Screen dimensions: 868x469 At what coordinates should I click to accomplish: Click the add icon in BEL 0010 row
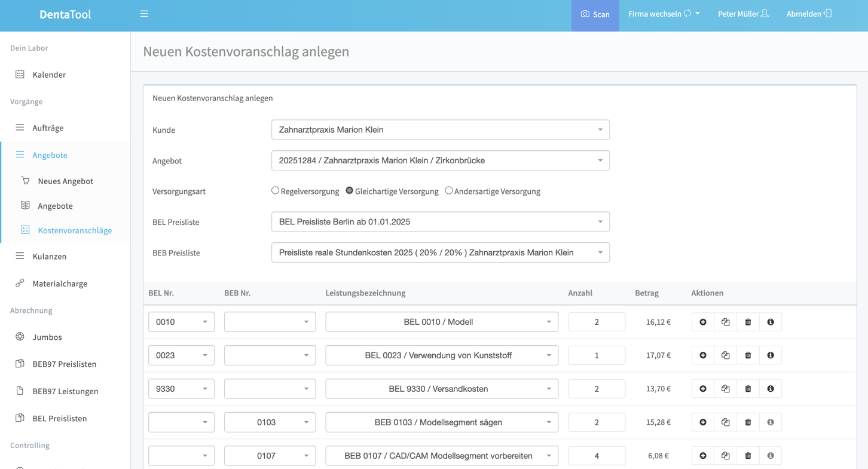pos(703,322)
